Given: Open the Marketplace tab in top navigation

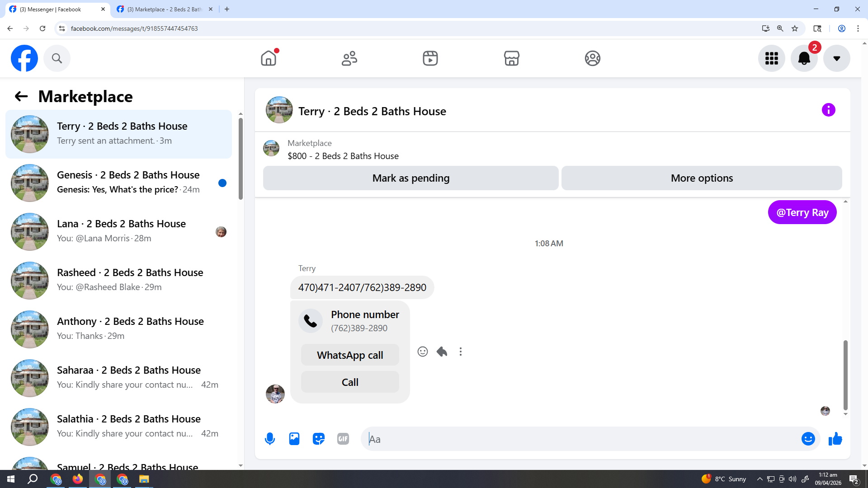Looking at the screenshot, I should point(511,58).
